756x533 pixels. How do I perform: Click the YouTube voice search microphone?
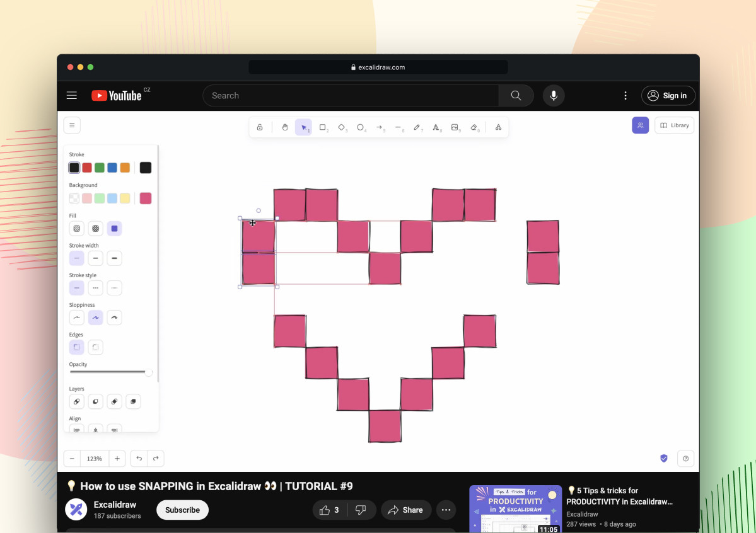[x=554, y=95]
